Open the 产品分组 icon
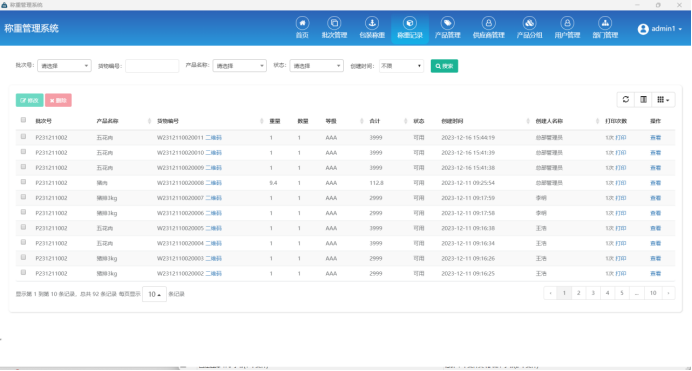The image size is (692, 371). pyautogui.click(x=529, y=23)
